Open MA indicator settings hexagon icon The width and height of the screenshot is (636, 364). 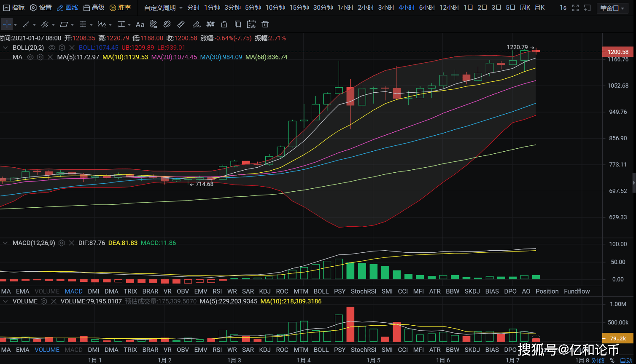tap(40, 57)
